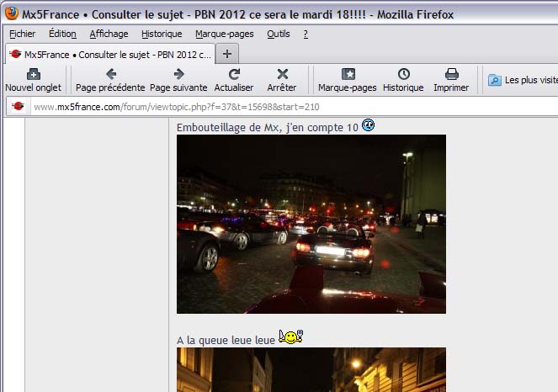This screenshot has width=558, height=392.
Task: Open the Édition menu
Action: point(62,34)
